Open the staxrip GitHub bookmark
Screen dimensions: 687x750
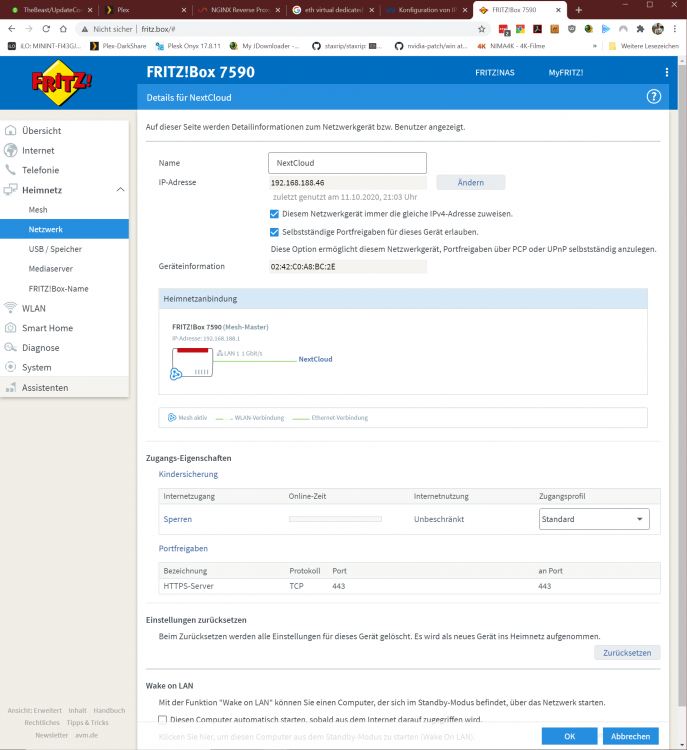(x=347, y=46)
